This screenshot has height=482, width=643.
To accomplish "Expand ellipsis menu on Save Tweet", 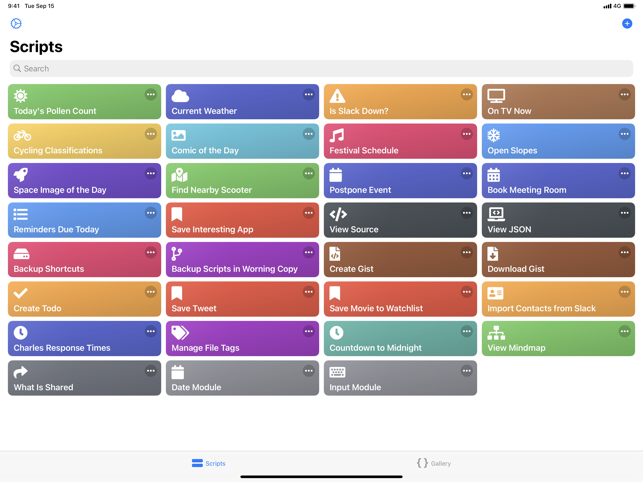I will tap(308, 292).
